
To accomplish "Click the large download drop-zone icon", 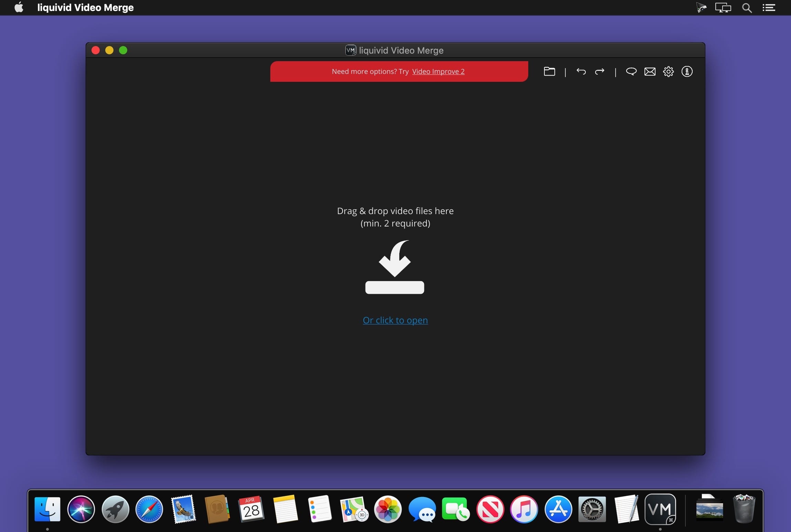I will click(x=395, y=267).
